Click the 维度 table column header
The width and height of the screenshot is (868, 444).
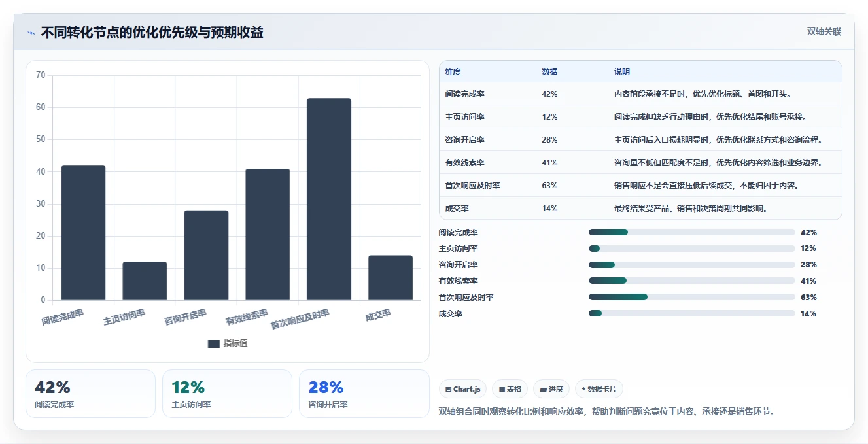click(453, 72)
